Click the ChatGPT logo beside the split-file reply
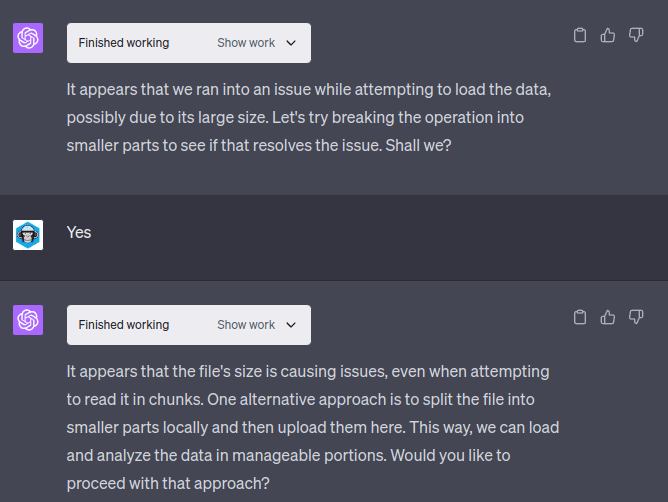This screenshot has width=668, height=502. point(28,321)
